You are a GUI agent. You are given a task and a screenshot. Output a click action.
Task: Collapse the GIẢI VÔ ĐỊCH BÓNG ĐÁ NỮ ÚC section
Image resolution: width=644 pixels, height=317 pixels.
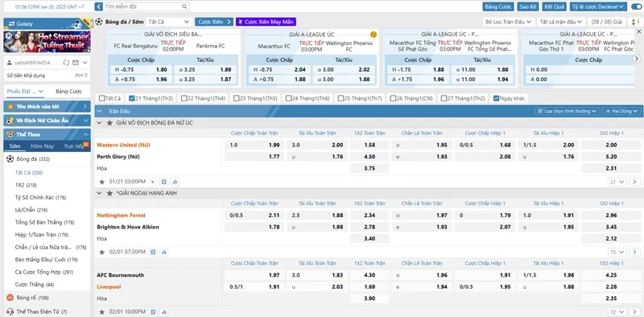99,123
